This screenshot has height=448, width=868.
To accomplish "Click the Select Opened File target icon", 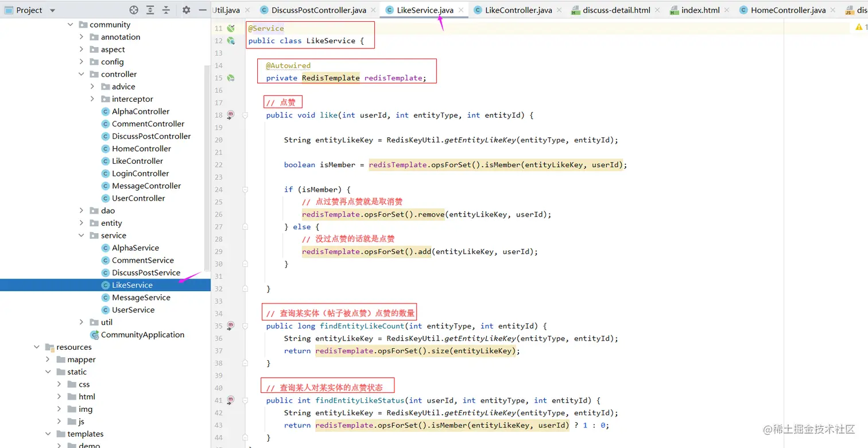I will pyautogui.click(x=134, y=10).
